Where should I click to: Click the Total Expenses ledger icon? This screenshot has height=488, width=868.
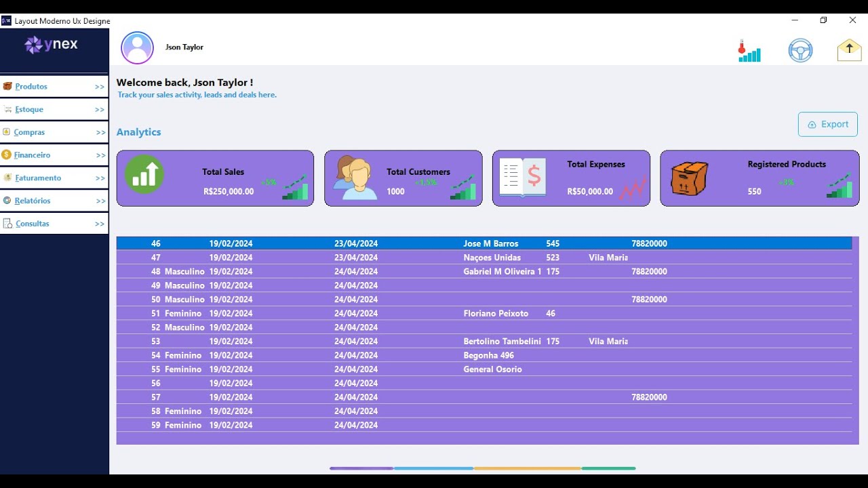pos(522,178)
